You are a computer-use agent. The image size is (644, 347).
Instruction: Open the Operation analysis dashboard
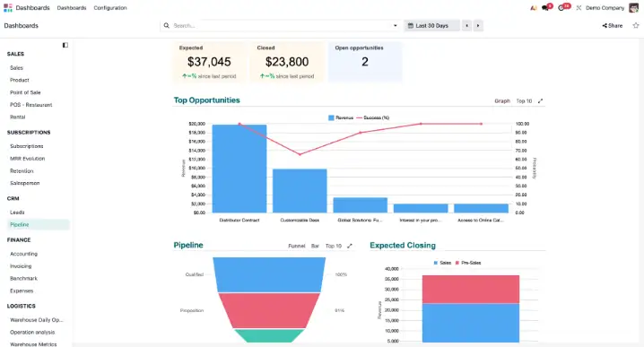point(32,333)
